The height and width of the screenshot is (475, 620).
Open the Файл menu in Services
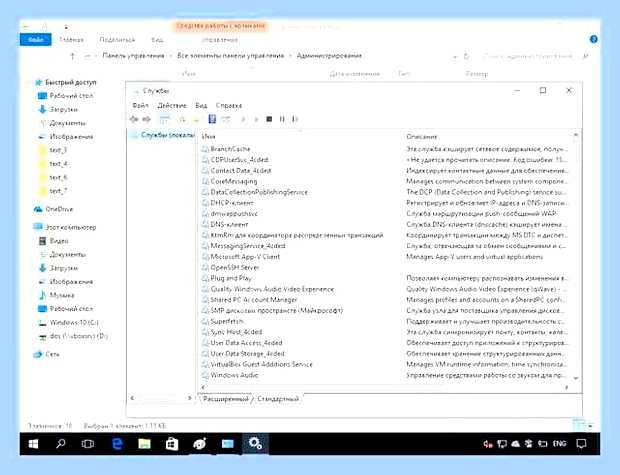tap(140, 106)
